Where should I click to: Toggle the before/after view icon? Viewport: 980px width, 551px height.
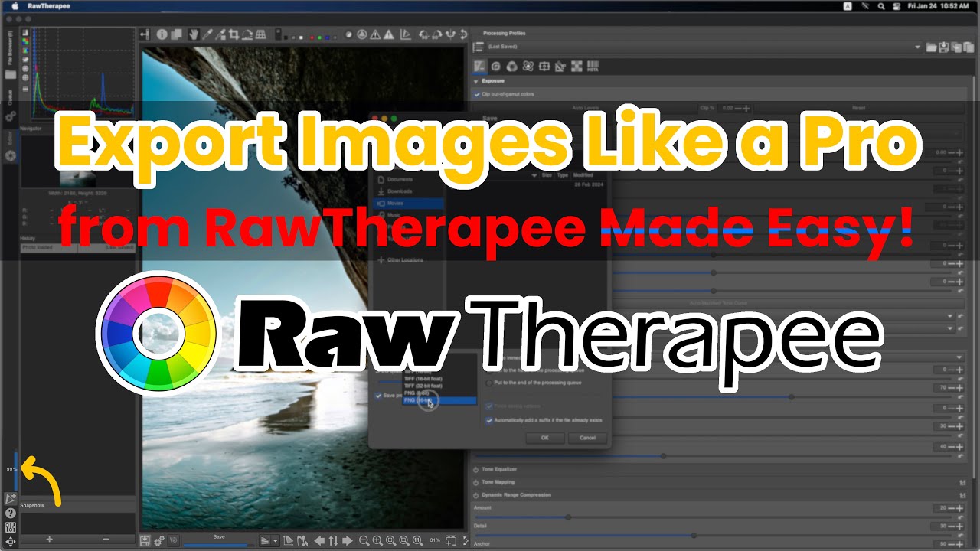click(176, 34)
